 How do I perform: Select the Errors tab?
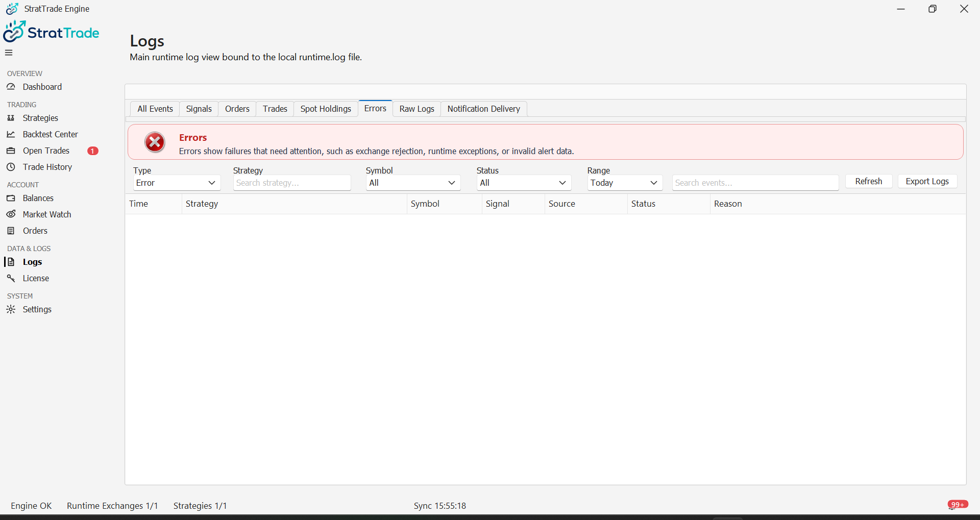tap(375, 108)
